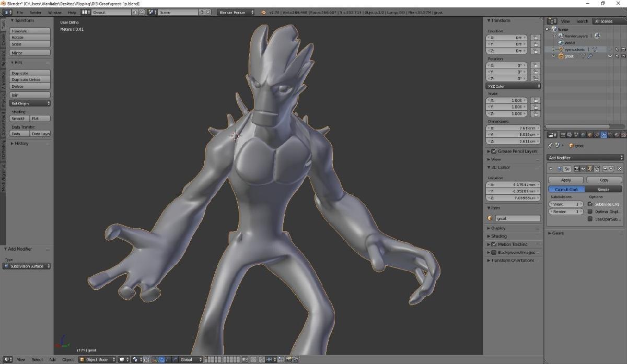
Task: Click the Info editor type icon beside File
Action: click(8, 12)
